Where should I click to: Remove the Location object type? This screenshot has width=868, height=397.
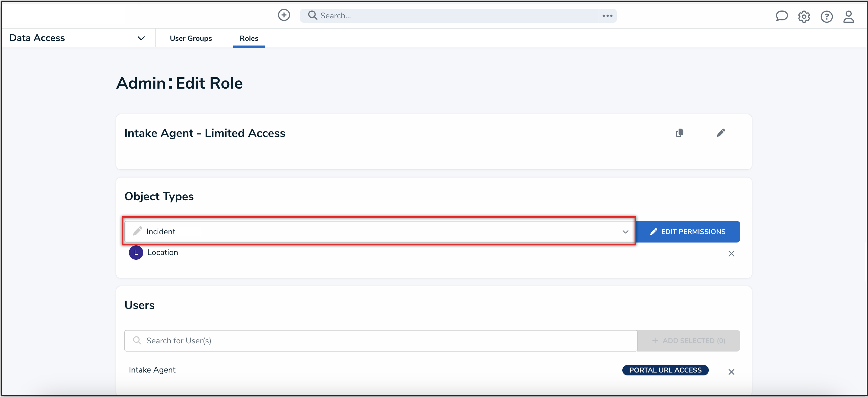coord(731,254)
